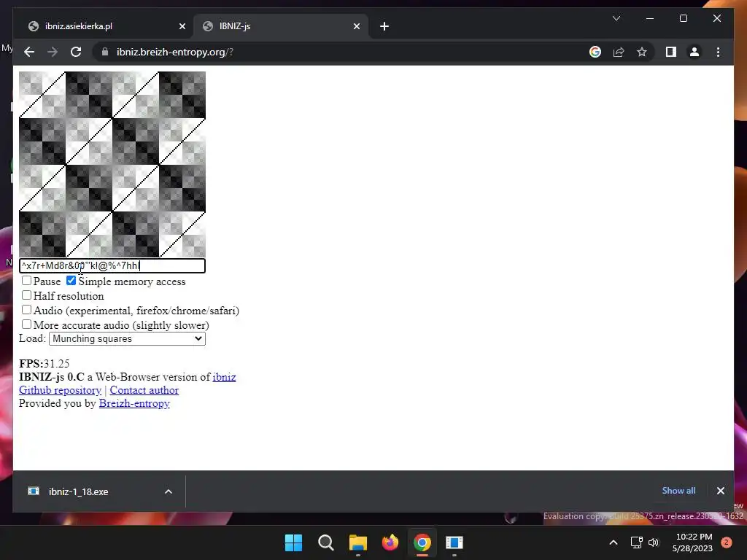Image resolution: width=747 pixels, height=560 pixels.
Task: Visit the Breizh-entropy link
Action: 134,403
